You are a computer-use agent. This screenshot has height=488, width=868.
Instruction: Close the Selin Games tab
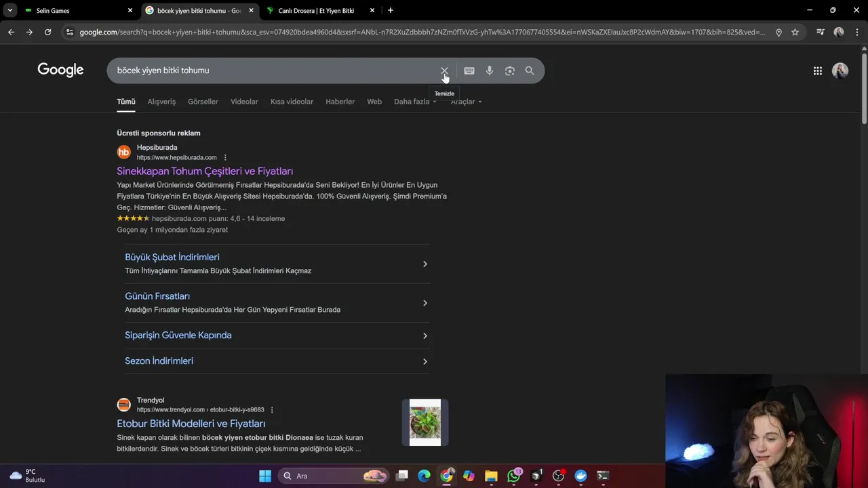(x=130, y=10)
